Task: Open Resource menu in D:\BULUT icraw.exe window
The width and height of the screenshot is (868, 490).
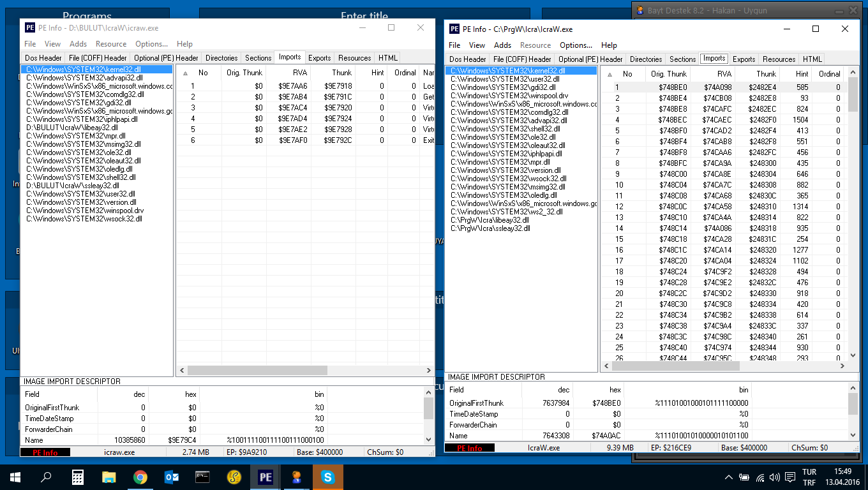Action: [x=111, y=44]
